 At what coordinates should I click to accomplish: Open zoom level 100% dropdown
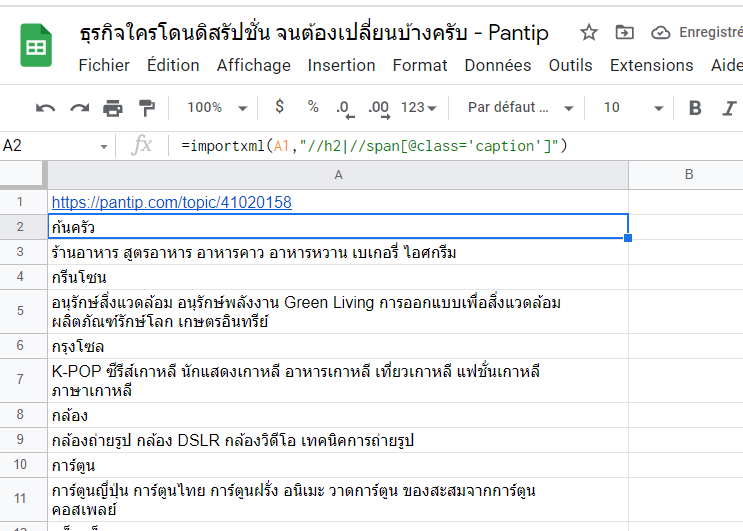point(217,108)
